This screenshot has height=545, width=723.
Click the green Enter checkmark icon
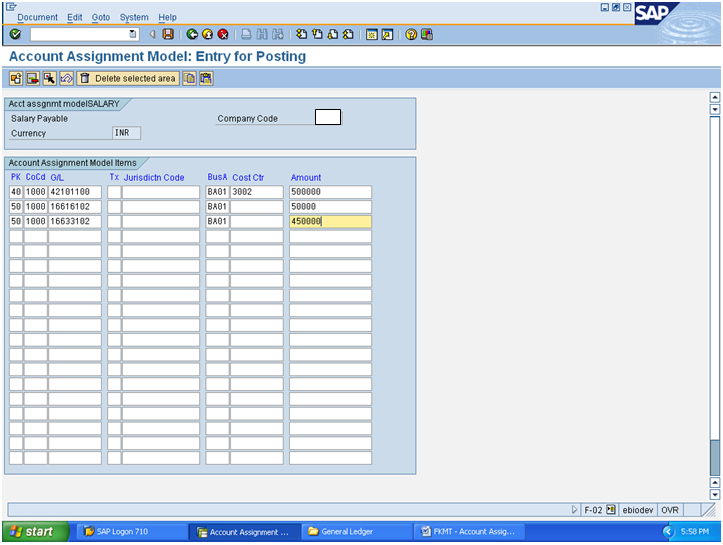click(15, 34)
